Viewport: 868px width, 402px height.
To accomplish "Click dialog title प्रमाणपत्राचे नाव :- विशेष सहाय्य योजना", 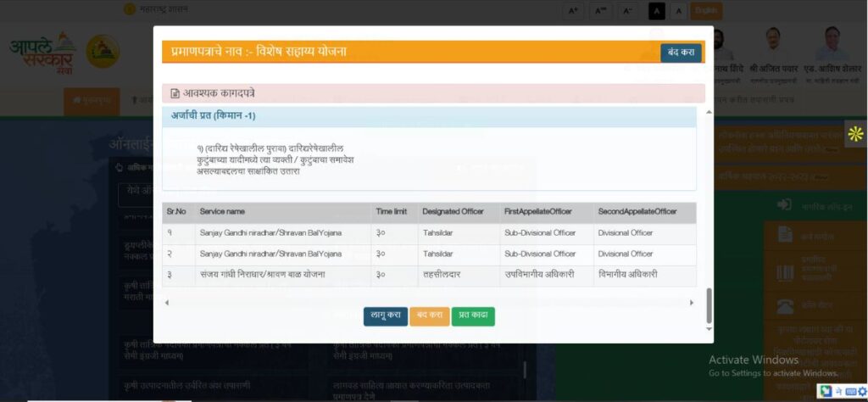I will (259, 52).
